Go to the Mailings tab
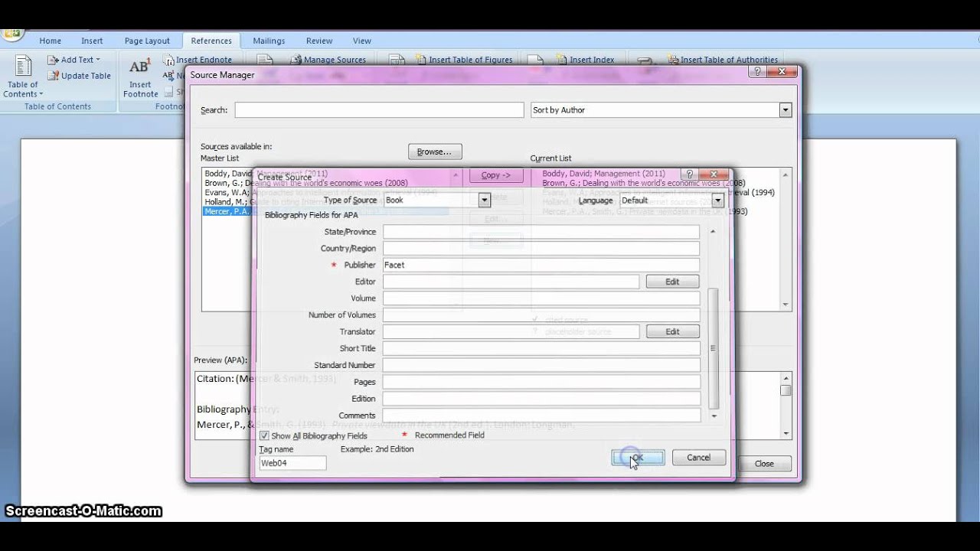Screen dimensions: 980x551 [x=269, y=41]
